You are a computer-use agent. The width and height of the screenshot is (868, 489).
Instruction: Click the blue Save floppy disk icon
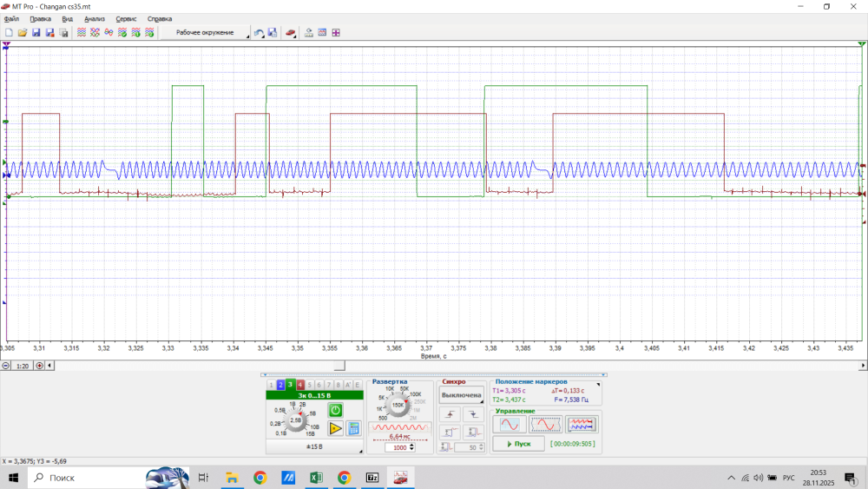click(36, 33)
